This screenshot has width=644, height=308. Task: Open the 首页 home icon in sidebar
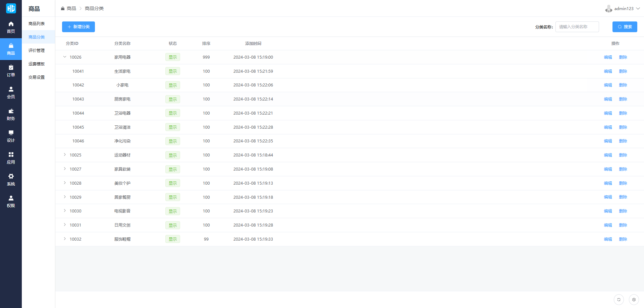click(x=11, y=27)
